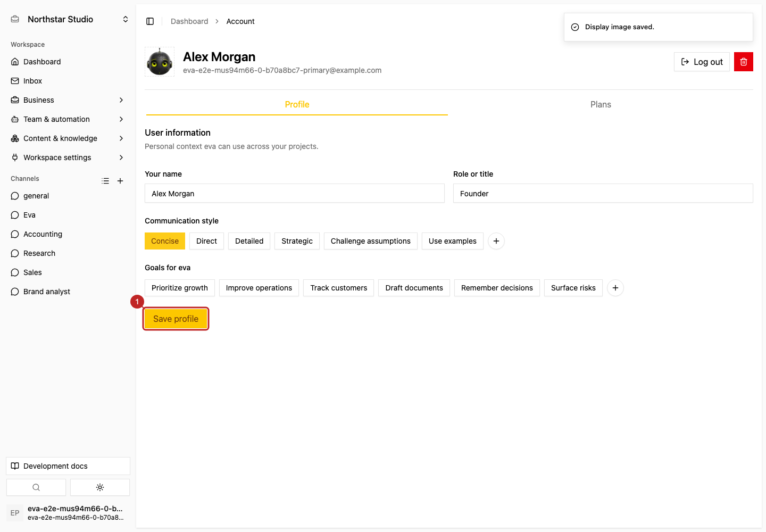The width and height of the screenshot is (766, 532).
Task: Open the Brand analyst channel
Action: tap(68, 292)
